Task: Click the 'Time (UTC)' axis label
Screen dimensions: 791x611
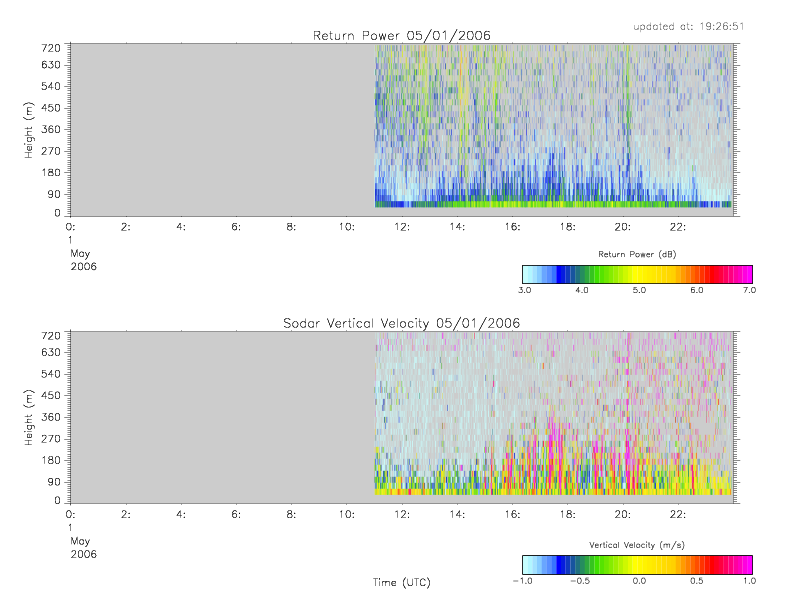Action: point(402,582)
